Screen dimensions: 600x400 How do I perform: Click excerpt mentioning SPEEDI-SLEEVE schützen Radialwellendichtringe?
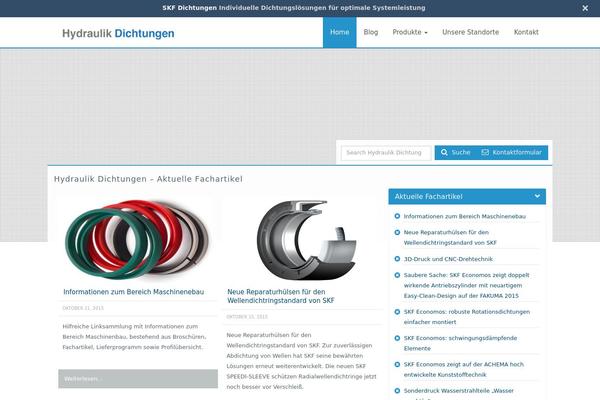point(302,361)
